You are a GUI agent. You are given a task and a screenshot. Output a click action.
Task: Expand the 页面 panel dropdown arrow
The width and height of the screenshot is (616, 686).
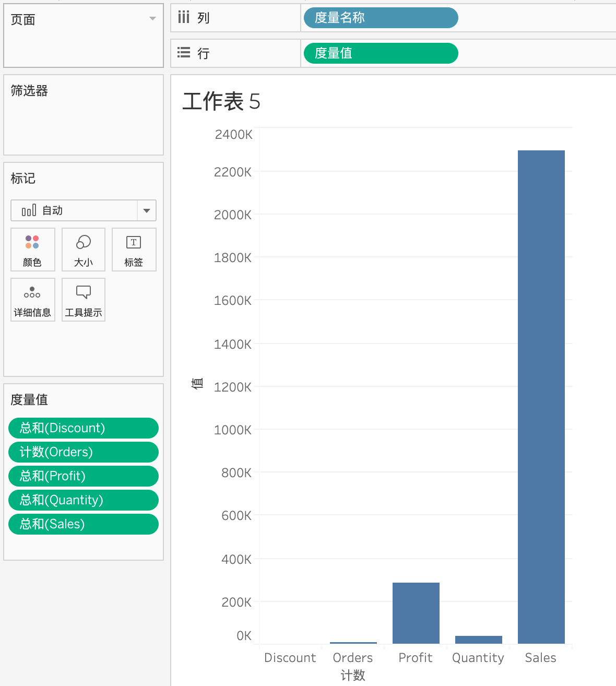click(x=152, y=17)
